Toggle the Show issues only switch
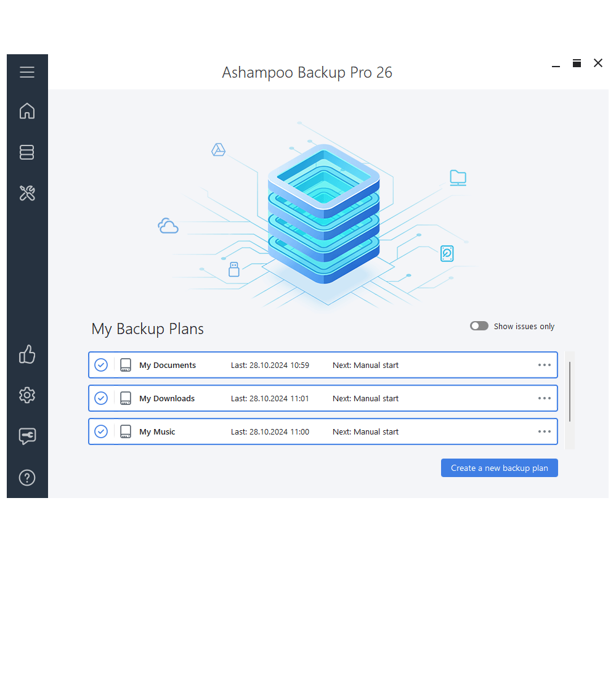 point(479,326)
